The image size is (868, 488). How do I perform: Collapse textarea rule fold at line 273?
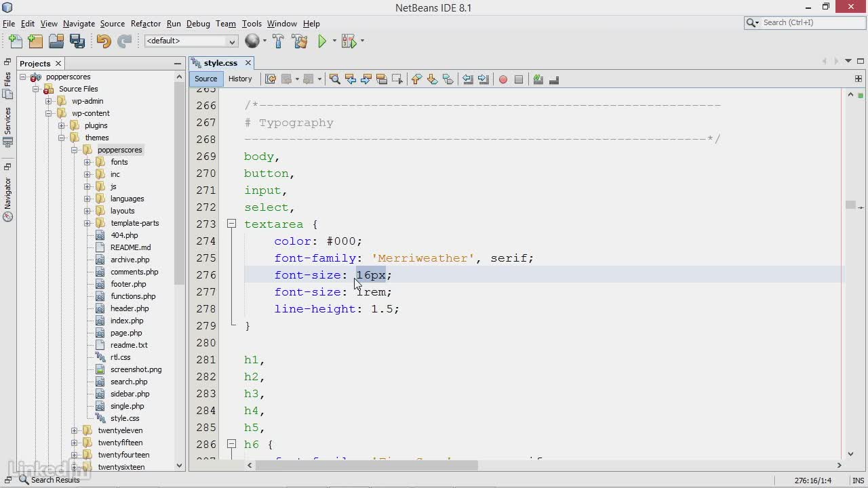tap(231, 224)
